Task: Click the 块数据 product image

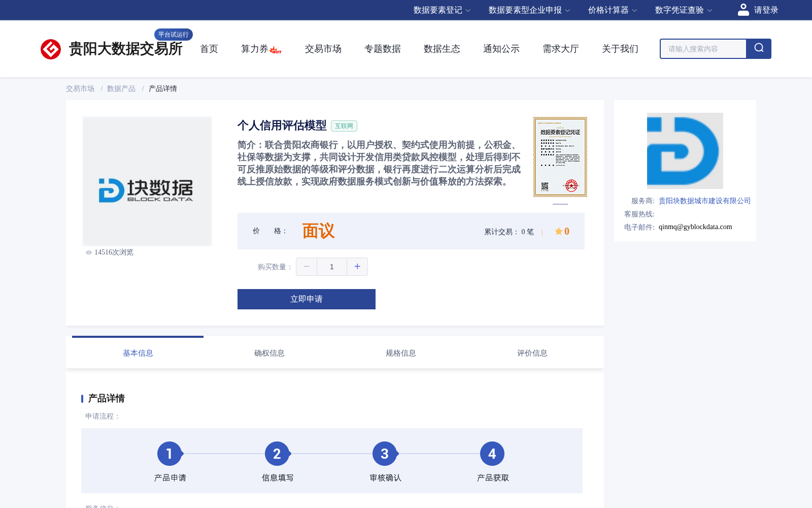Action: pyautogui.click(x=147, y=181)
